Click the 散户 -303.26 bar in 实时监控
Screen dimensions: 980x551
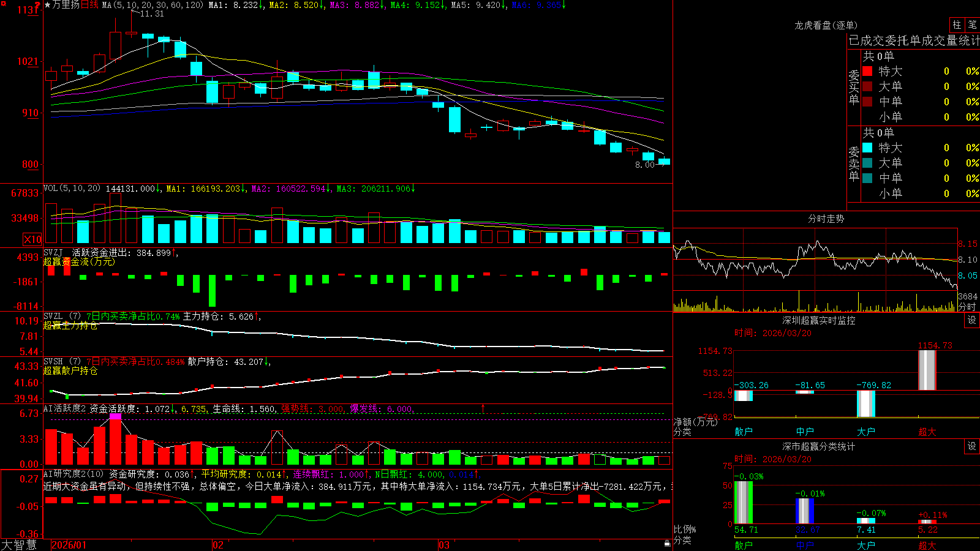(x=744, y=395)
